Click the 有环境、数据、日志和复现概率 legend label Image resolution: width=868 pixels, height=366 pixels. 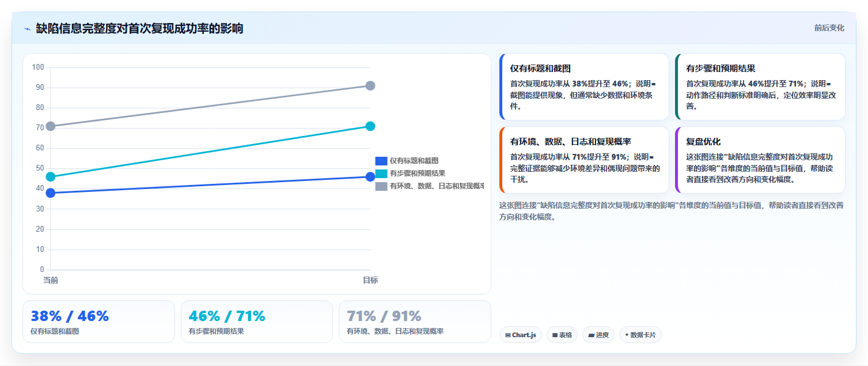point(437,186)
